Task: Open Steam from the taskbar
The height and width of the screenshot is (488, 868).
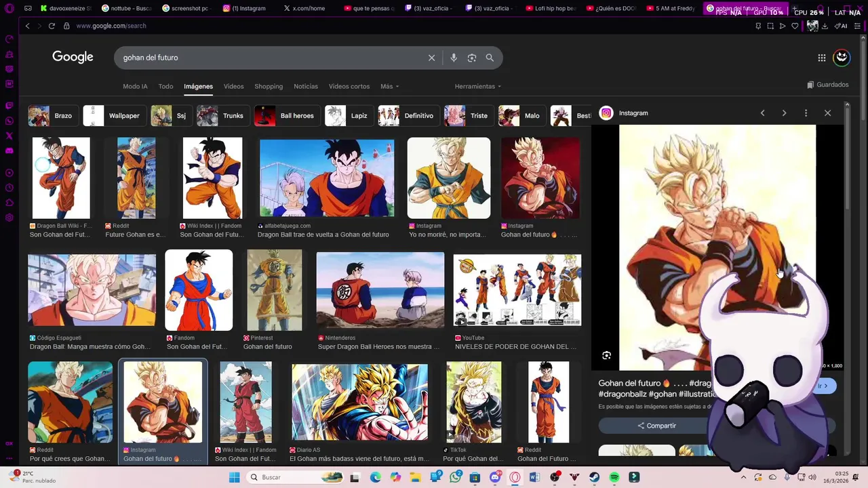Action: pos(594,477)
